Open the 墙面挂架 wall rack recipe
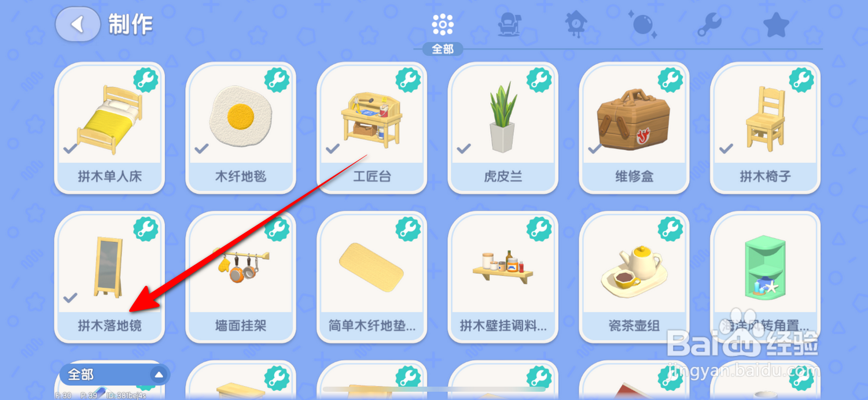 click(241, 277)
